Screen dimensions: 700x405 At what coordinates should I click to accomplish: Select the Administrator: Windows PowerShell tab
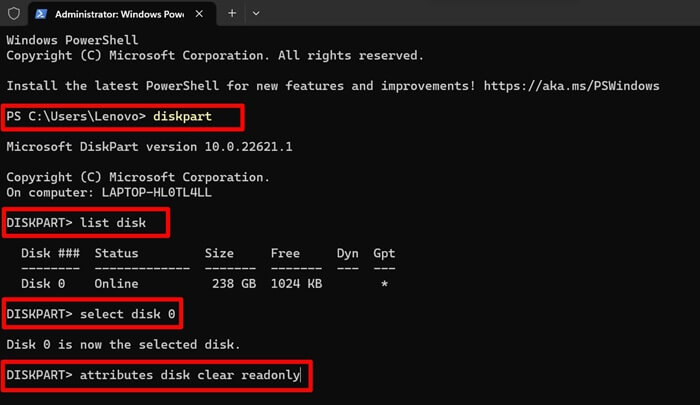point(118,14)
